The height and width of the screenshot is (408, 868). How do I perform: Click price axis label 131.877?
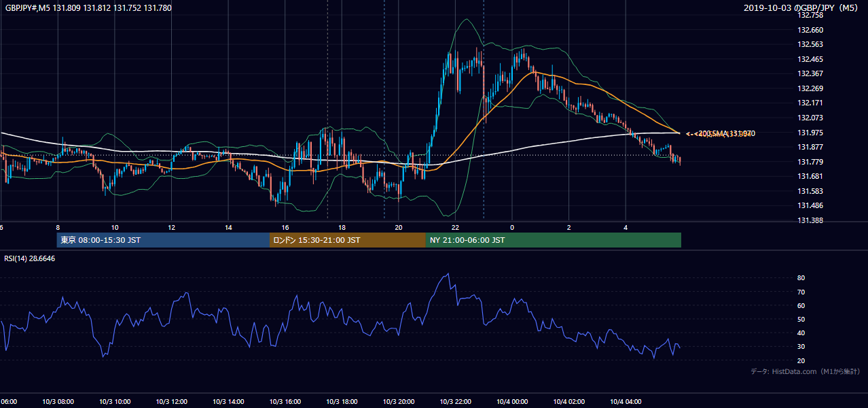pos(810,147)
